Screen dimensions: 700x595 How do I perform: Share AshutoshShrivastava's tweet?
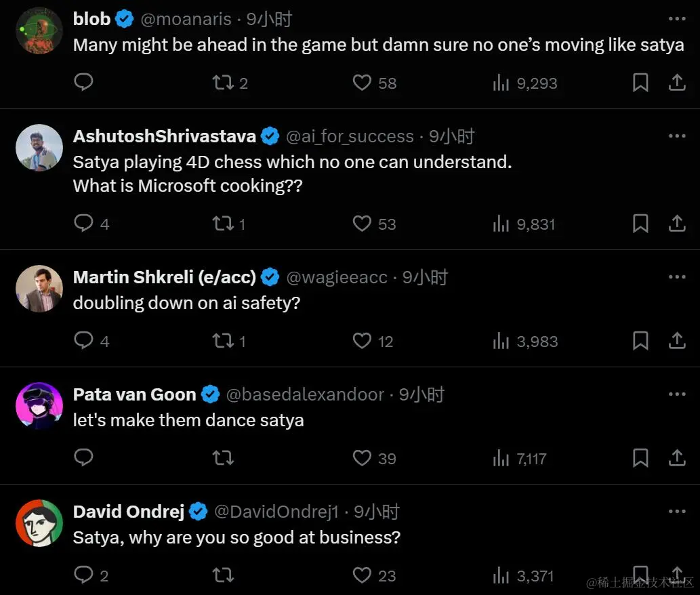[677, 224]
